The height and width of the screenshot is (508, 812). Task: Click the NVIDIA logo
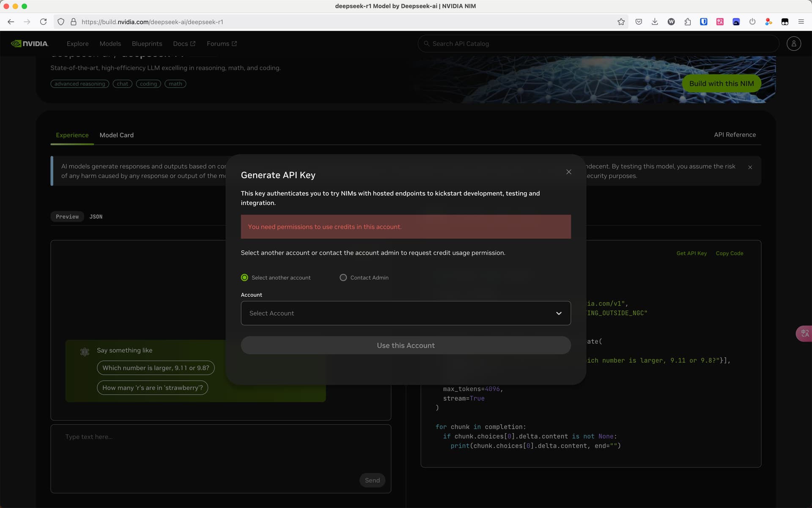[x=30, y=44]
